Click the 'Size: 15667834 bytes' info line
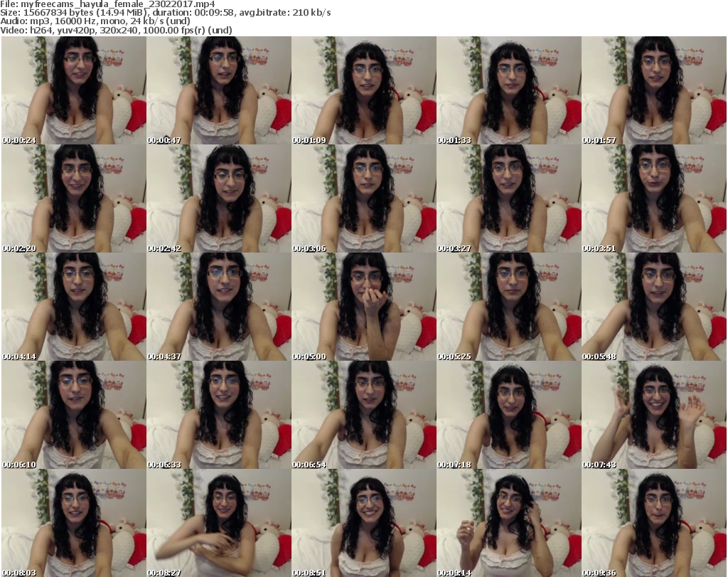 pyautogui.click(x=166, y=13)
